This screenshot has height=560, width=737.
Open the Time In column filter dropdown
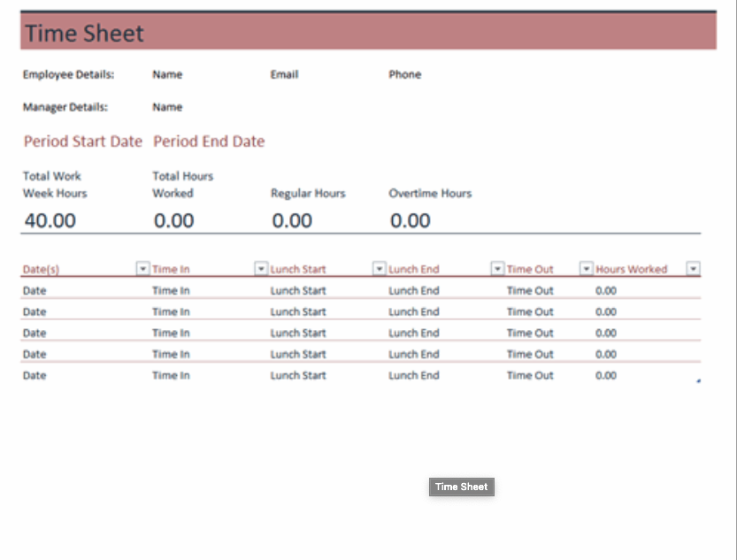pos(261,269)
